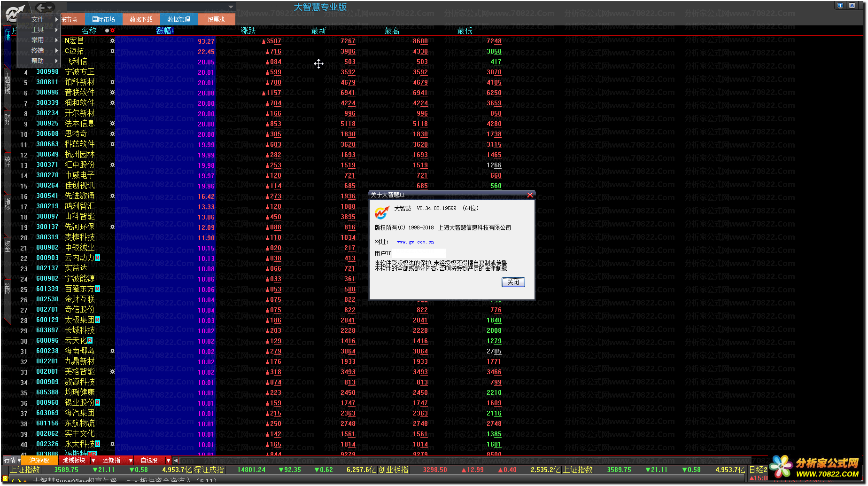Select the 地域板块 bottom tab
Viewport: 868px width, 486px height.
74,461
